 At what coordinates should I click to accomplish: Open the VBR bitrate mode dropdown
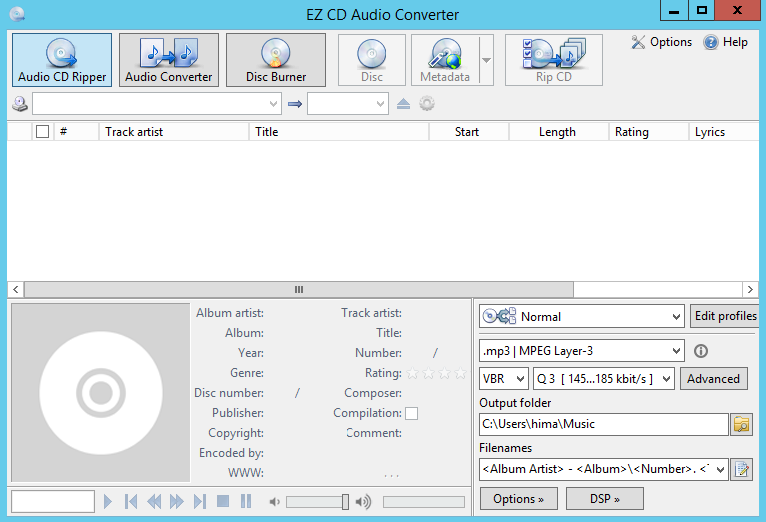[504, 378]
